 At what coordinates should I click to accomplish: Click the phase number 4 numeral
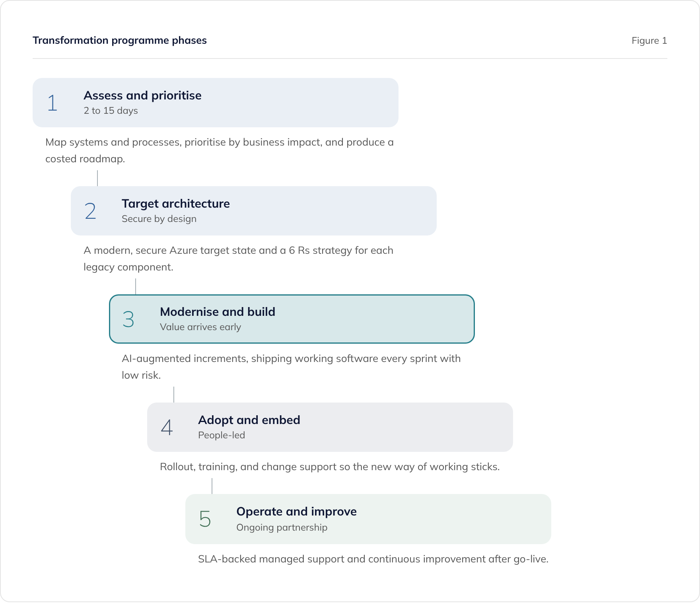167,427
